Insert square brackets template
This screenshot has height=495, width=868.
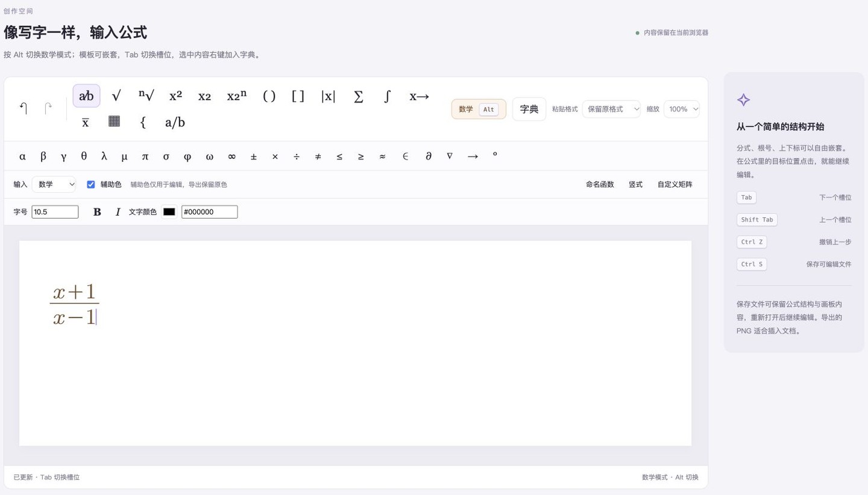pos(298,96)
